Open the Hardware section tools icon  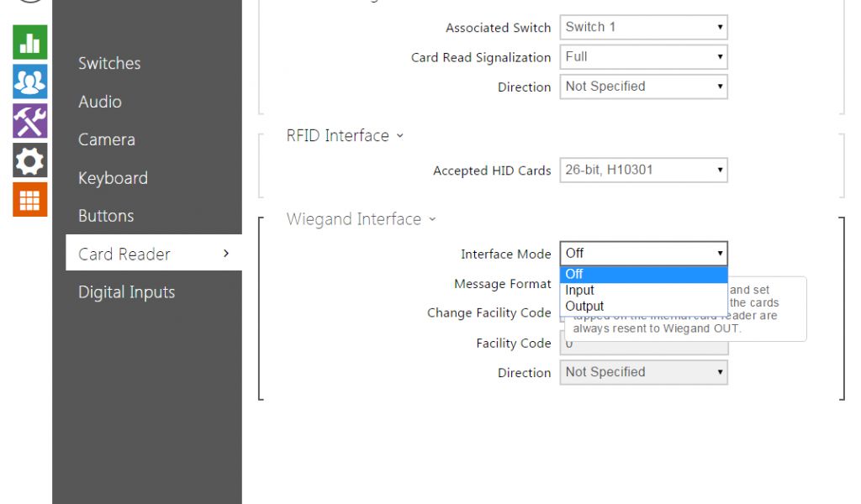pos(29,121)
